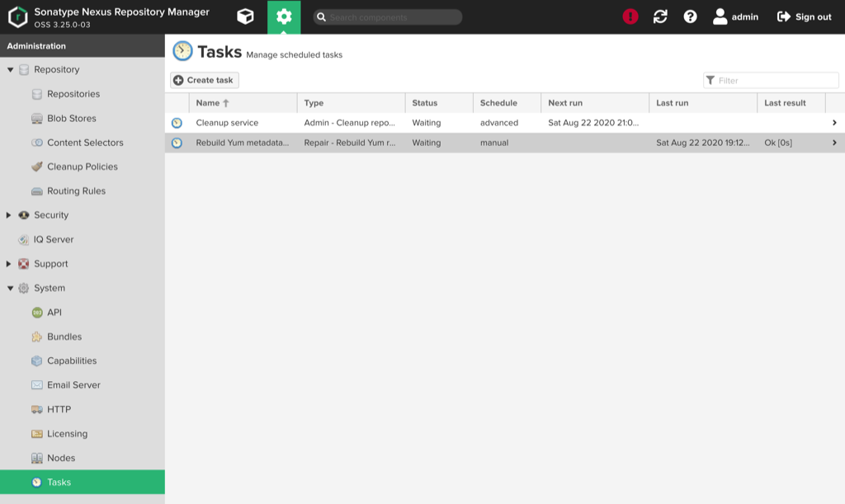Click the Support lifebuoy icon

tap(24, 264)
